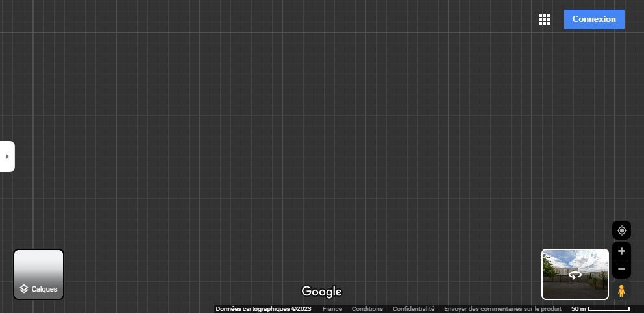Open the Google apps grid menu
Viewport: 644px width, 313px height.
pyautogui.click(x=545, y=19)
